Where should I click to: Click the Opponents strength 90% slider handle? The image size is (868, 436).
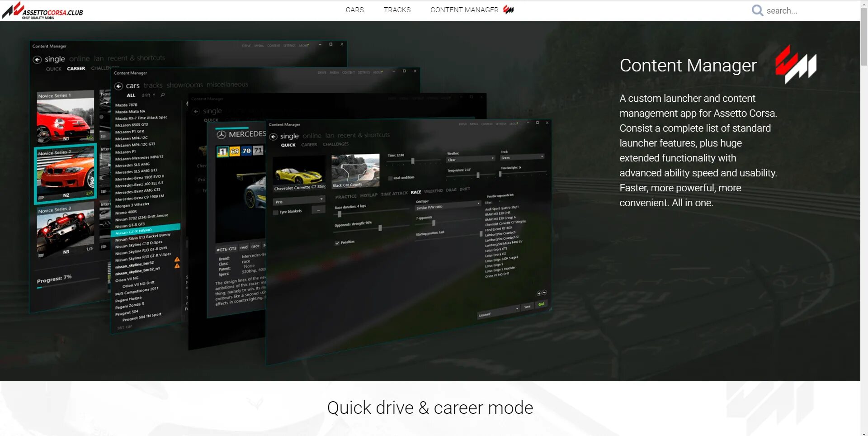380,228
